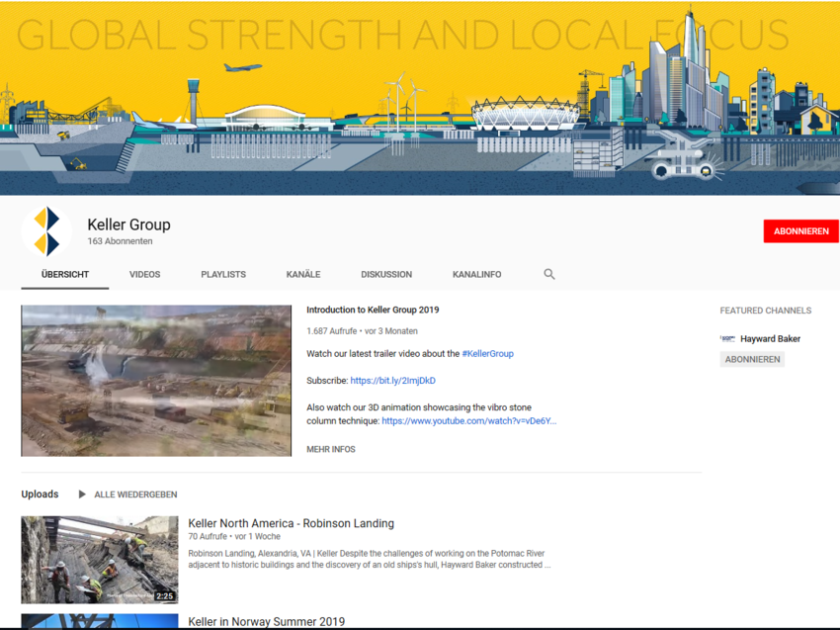Open video title Introduction to Keller Group 2019
Viewport: 840px width, 630px height.
click(x=373, y=310)
